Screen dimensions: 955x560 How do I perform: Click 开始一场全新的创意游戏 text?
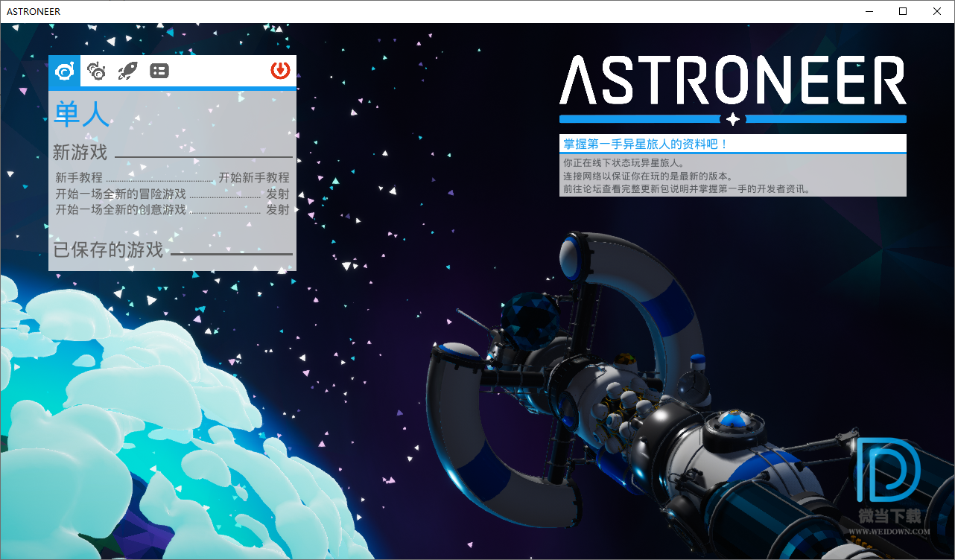[121, 209]
